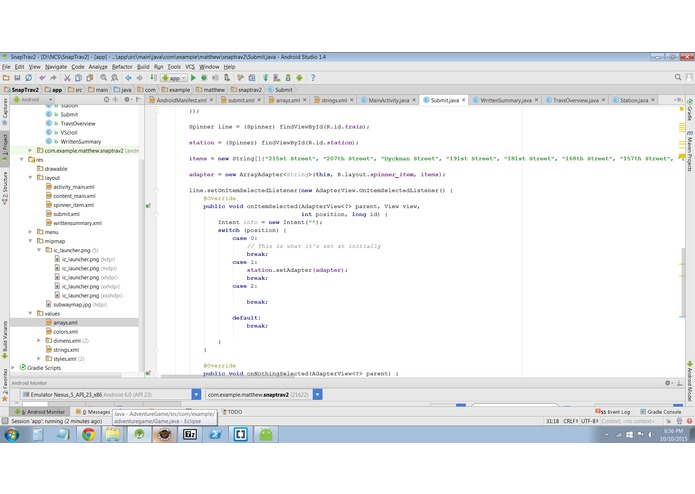Click the Find magnifier toolbar icon

point(103,78)
